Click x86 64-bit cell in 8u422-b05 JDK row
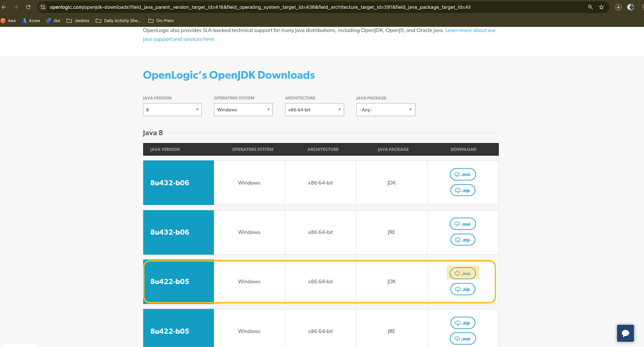This screenshot has width=644, height=347. coord(320,281)
